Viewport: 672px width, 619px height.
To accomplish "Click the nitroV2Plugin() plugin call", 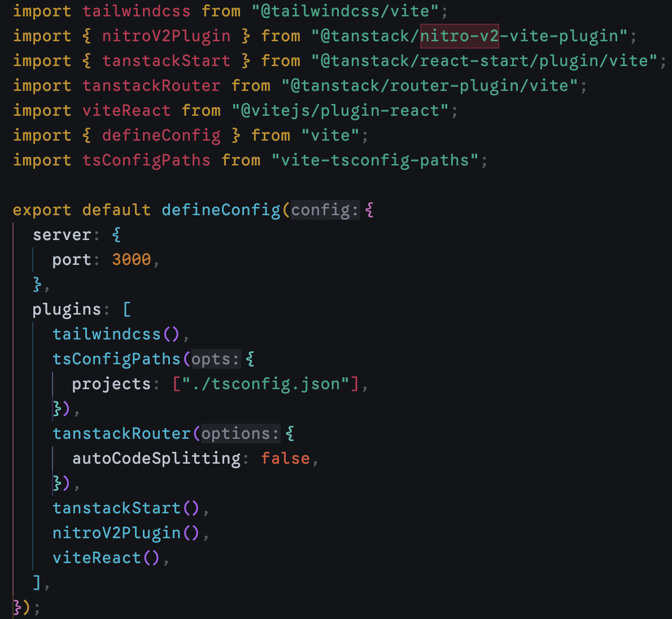I will pos(126,533).
